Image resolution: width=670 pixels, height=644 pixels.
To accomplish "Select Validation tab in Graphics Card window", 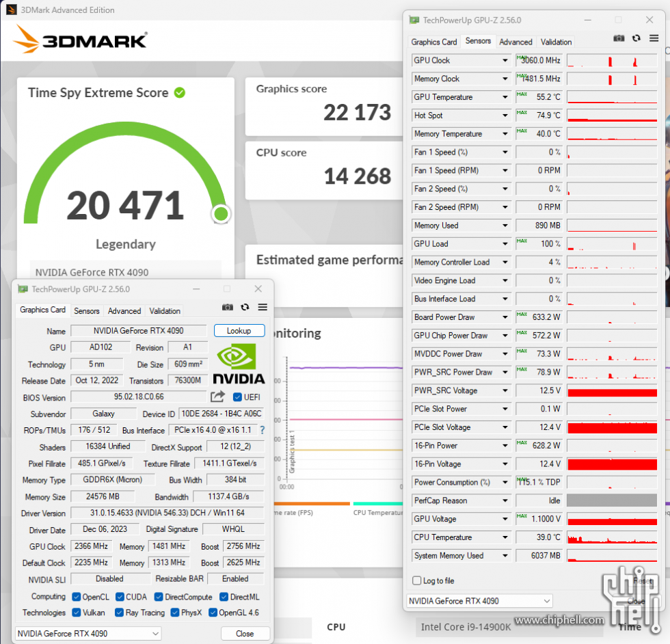I will [x=165, y=310].
